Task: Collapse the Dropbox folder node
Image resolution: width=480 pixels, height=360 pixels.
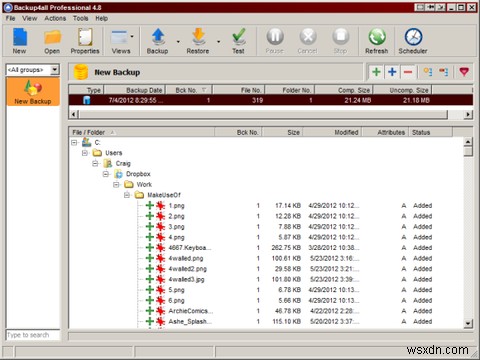Action: tap(106, 174)
